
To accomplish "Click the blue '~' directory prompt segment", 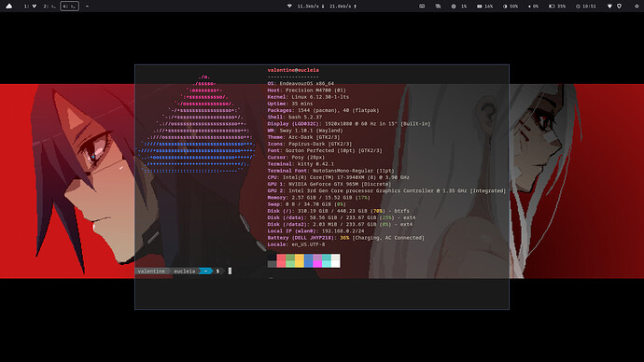I will tap(205, 271).
